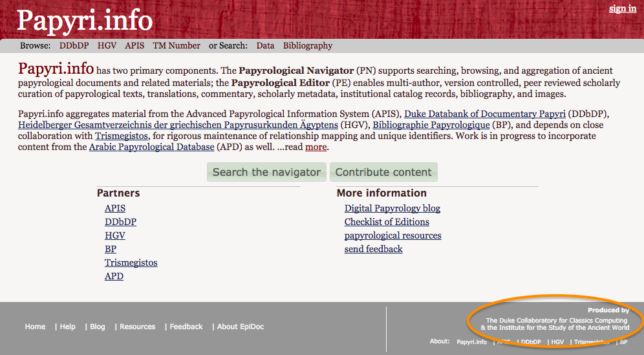644x355 pixels.
Task: Click the bold Papyrological Navigator text
Action: pos(296,70)
